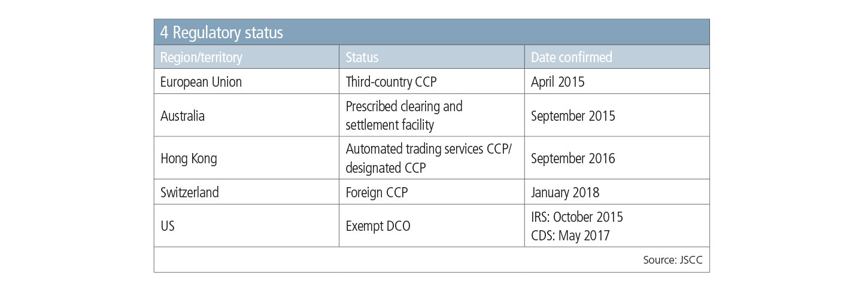Select the Australia row label
Viewport: 868px width, 284px height.
coord(183,115)
